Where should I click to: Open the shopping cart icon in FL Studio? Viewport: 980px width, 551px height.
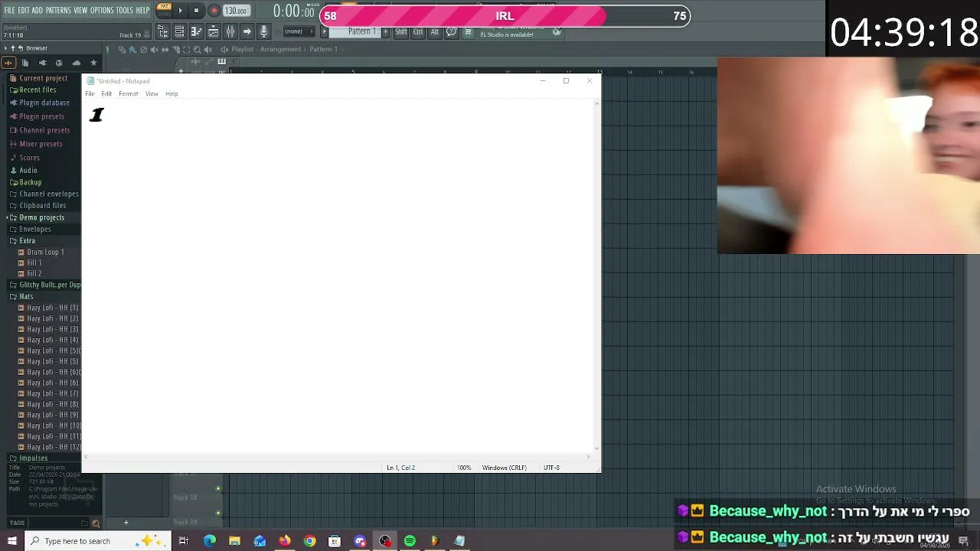tap(468, 32)
